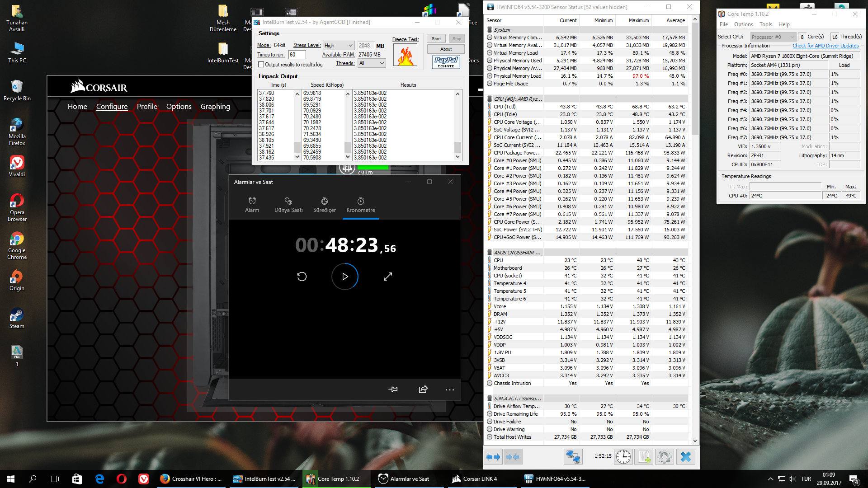Start HWiNFO logging to file button
The width and height of the screenshot is (868, 488).
coord(644,457)
